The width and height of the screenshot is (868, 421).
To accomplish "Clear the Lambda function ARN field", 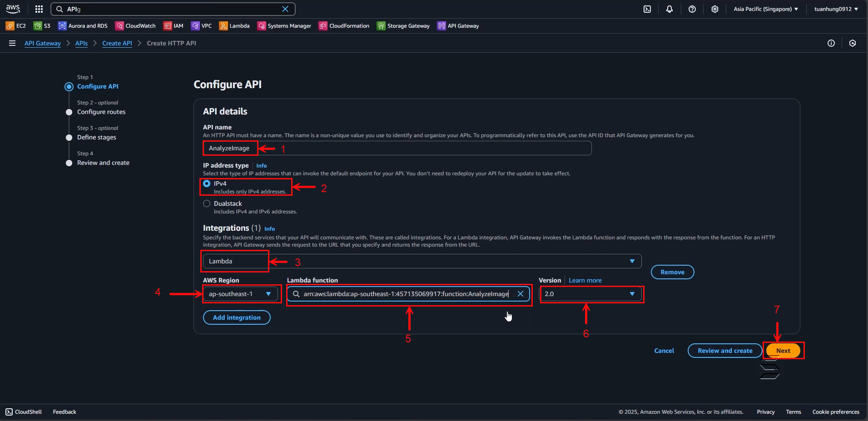I will click(x=521, y=294).
